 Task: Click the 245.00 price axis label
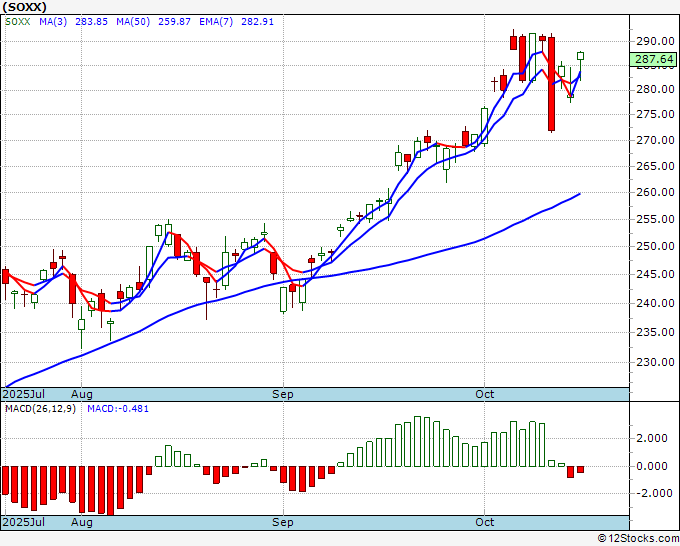655,274
